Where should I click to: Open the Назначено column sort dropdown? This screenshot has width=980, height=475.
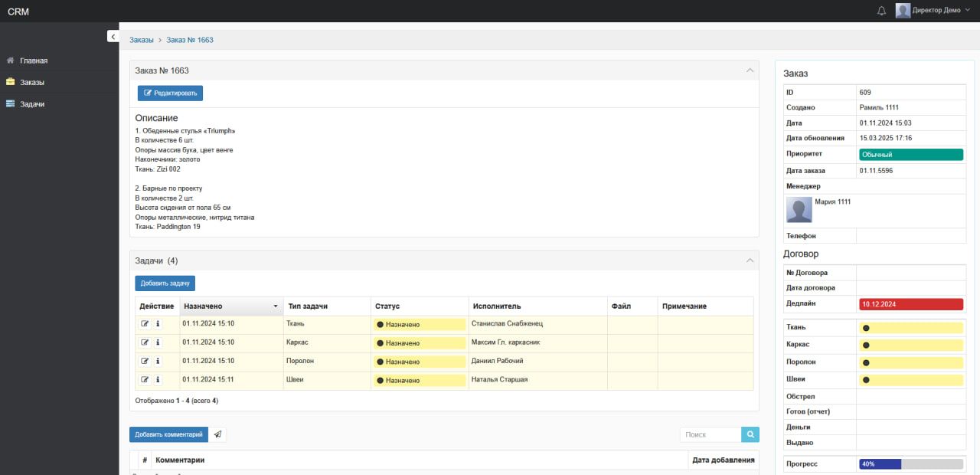tap(276, 306)
